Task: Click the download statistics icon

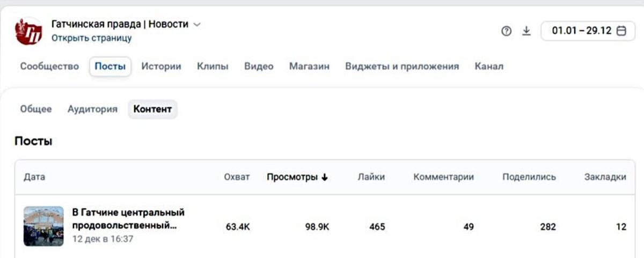Action: [526, 31]
